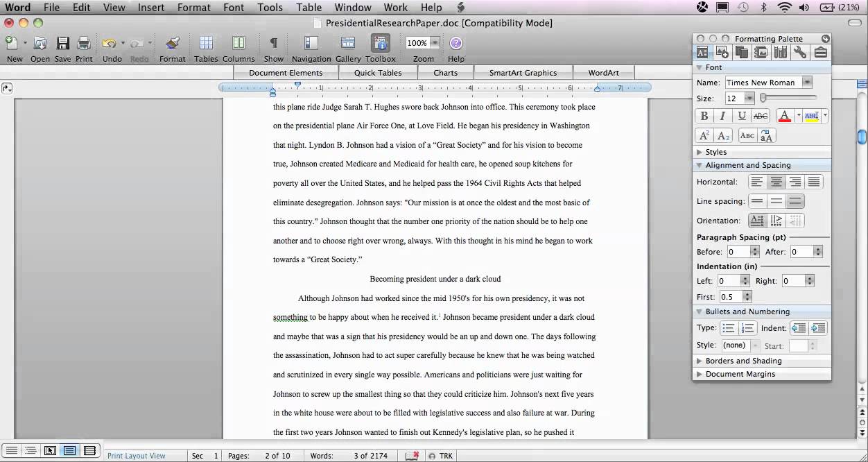Click the Save toolbar icon
Screen dimensions: 868x462
62,43
